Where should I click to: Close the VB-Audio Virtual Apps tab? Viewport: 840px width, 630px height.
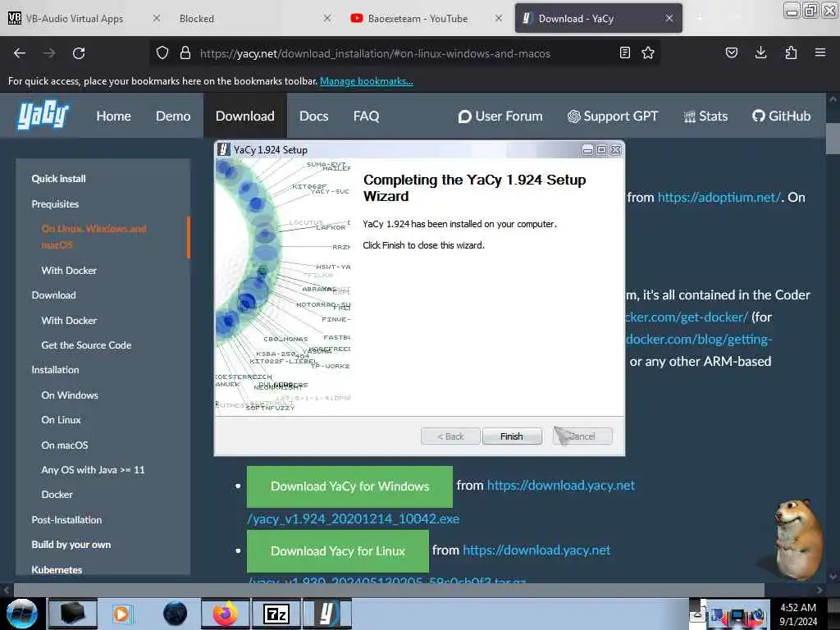(157, 18)
